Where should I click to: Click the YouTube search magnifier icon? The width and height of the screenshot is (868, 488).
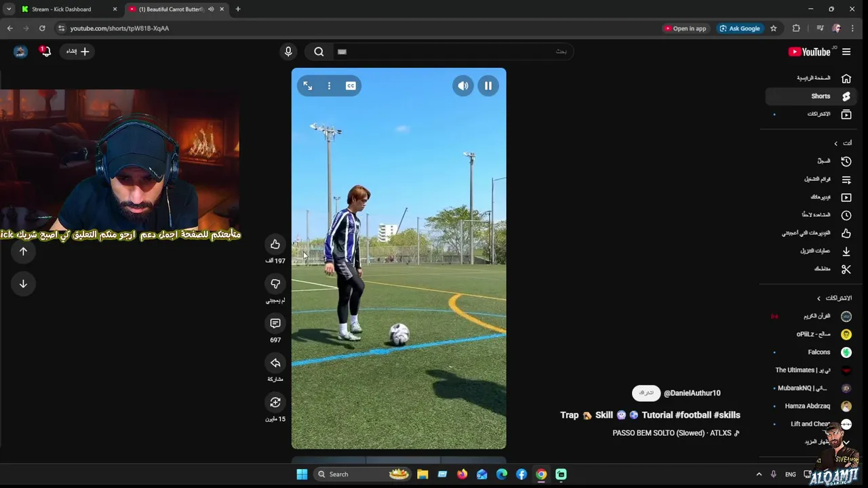(x=319, y=52)
